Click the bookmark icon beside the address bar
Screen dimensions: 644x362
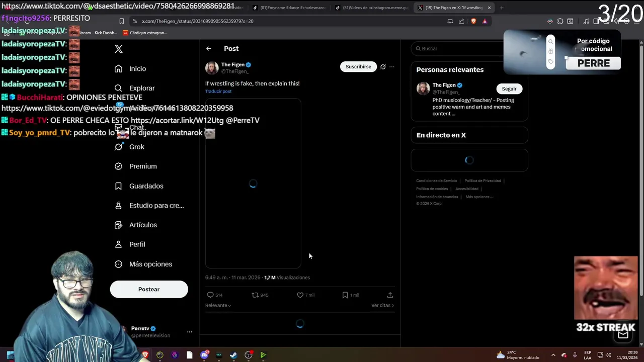click(x=122, y=21)
